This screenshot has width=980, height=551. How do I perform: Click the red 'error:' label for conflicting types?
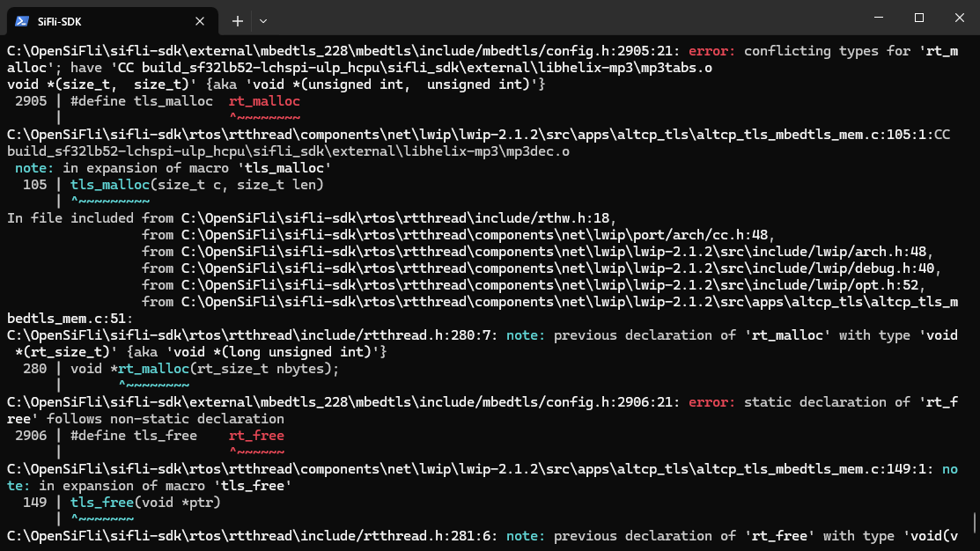tap(712, 51)
